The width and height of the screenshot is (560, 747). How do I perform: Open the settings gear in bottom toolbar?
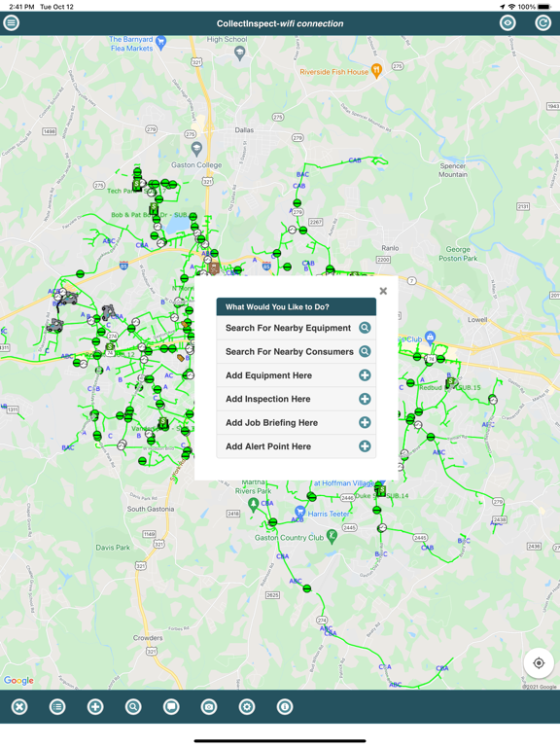[247, 707]
